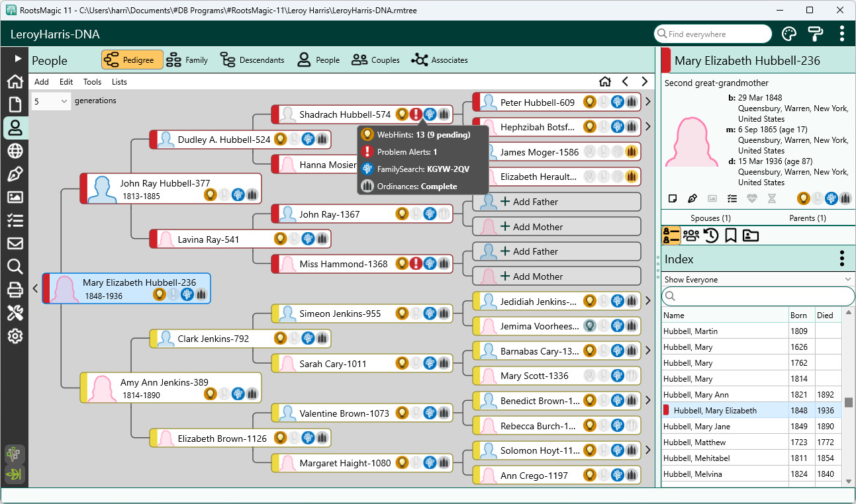
Task: Open the Publish printer icon in sidebar
Action: tap(15, 290)
